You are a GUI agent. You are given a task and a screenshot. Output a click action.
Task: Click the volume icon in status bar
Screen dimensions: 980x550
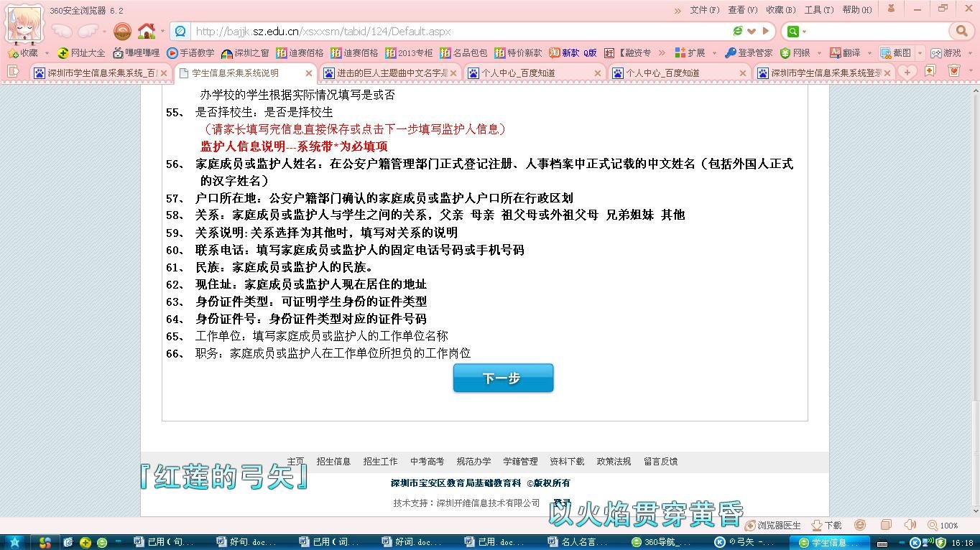coord(911,525)
